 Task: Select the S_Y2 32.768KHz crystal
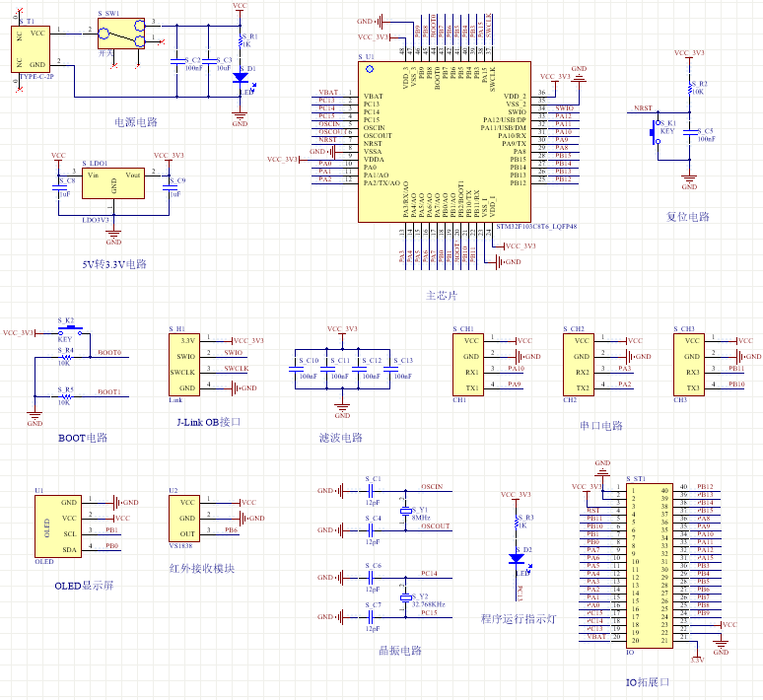pos(406,597)
